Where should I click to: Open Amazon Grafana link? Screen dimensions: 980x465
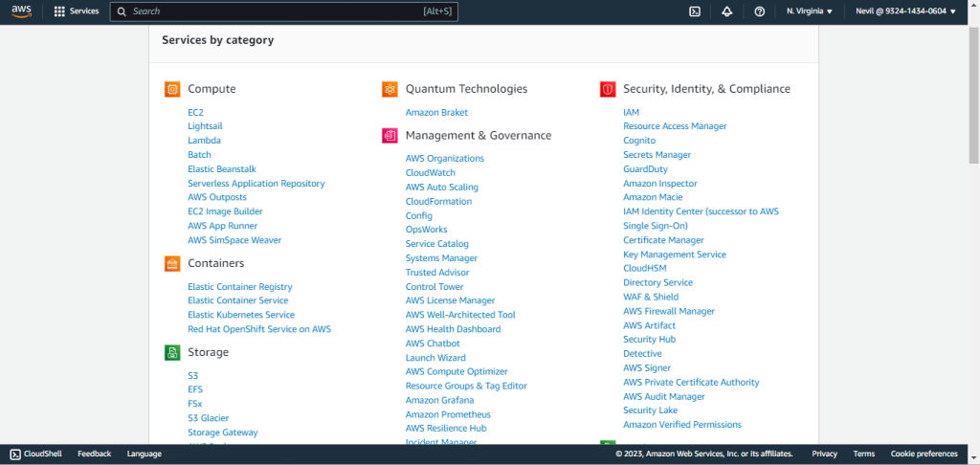[440, 401]
